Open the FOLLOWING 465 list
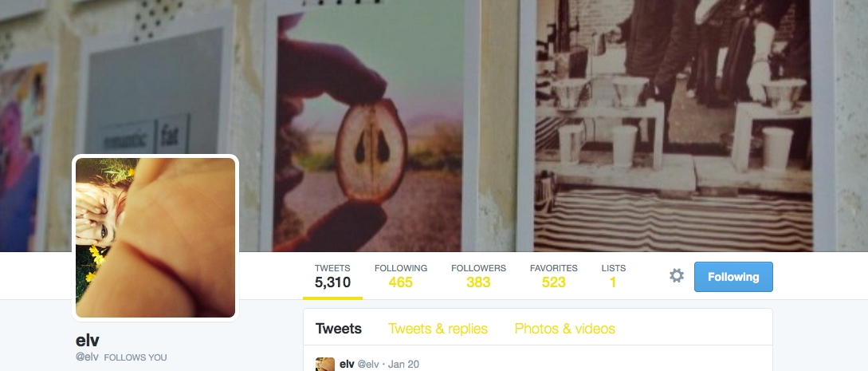Screen dimensions: 868x371 pos(401,276)
